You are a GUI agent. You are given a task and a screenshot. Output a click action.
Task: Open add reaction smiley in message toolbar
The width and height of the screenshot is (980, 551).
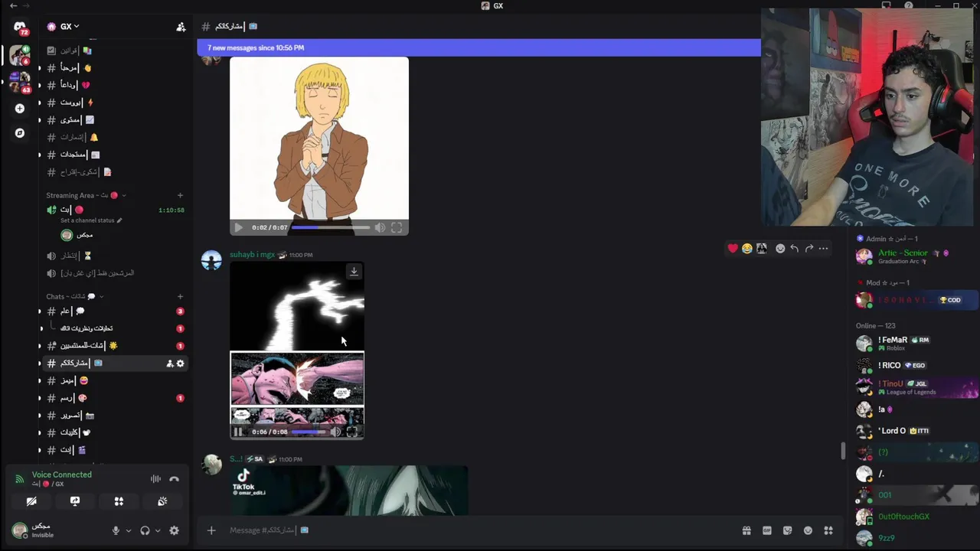[780, 248]
